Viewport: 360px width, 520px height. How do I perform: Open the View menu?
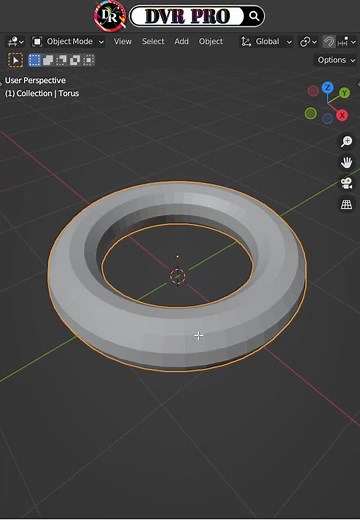[x=123, y=42]
